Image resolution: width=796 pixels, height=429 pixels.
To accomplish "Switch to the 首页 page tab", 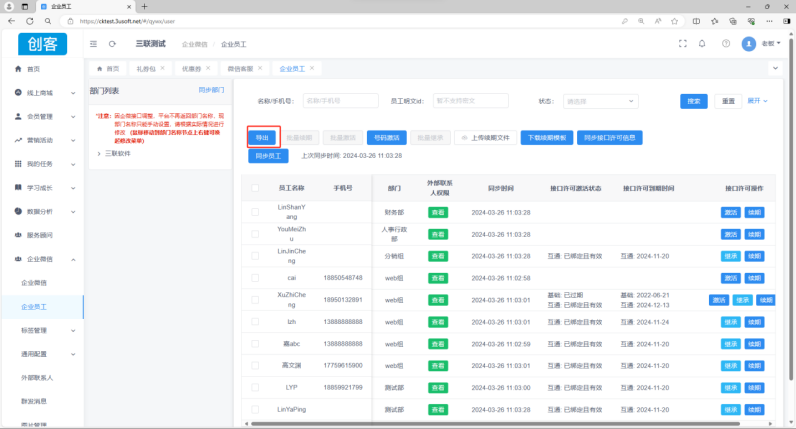I will click(108, 69).
